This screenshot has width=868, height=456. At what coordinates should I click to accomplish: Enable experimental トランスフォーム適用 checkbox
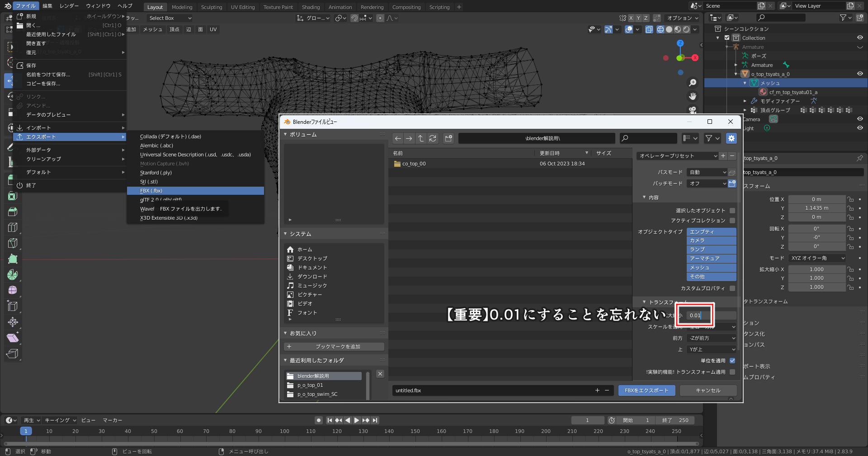coord(732,372)
